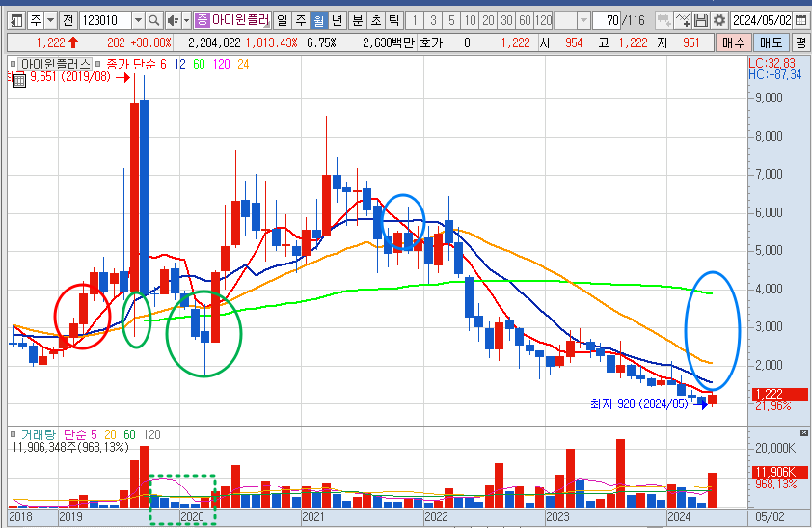
Task: Switch to second 초 chart
Action: pyautogui.click(x=376, y=20)
